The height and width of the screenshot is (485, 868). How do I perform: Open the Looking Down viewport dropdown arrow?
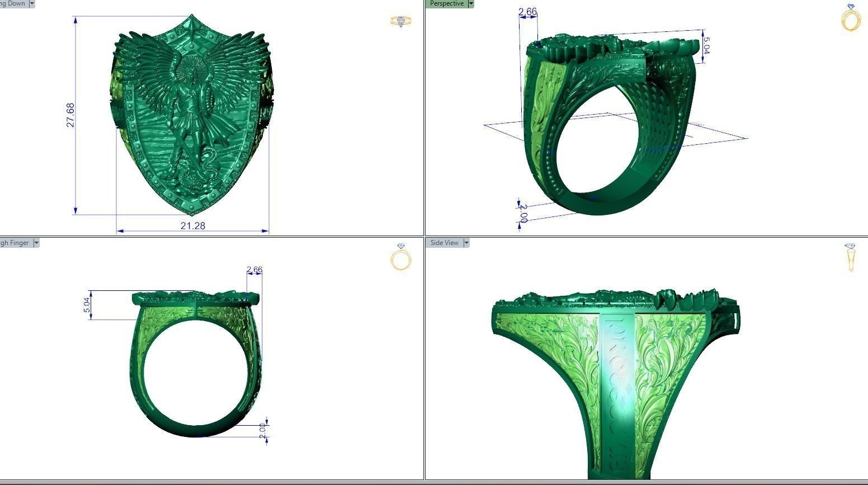point(32,3)
